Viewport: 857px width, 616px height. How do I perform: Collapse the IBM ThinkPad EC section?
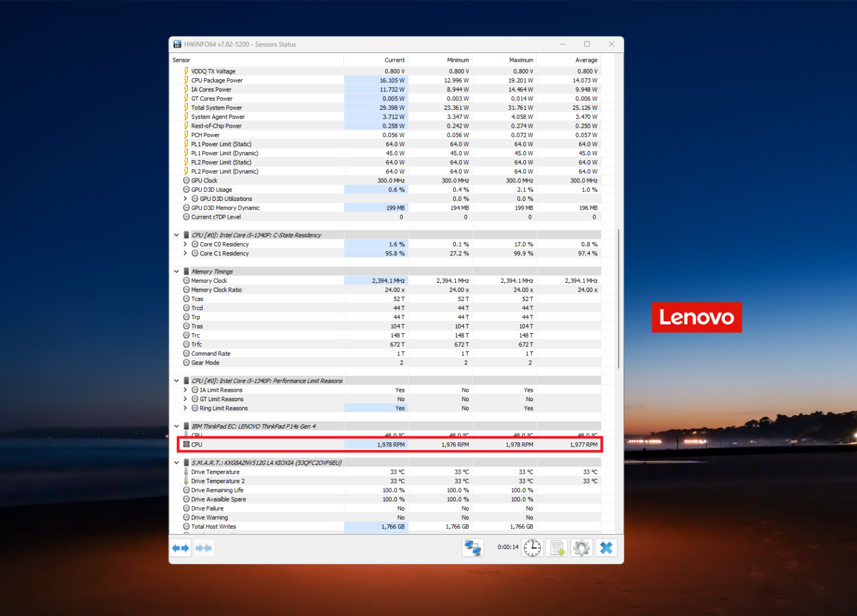point(176,426)
